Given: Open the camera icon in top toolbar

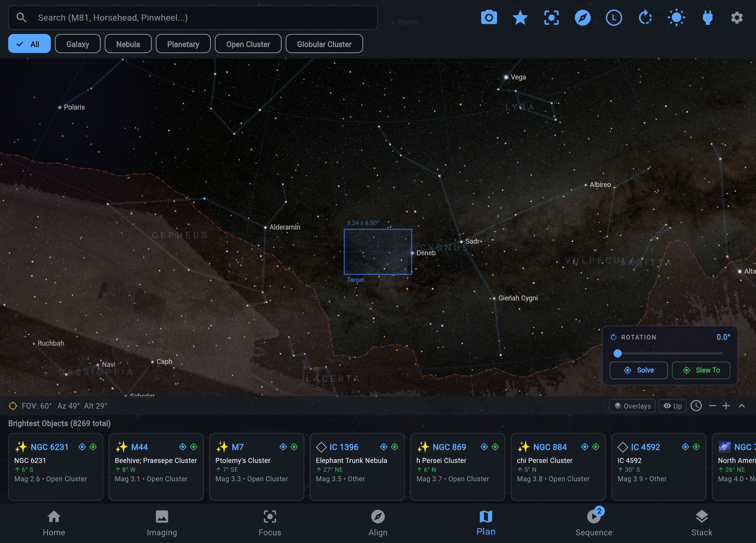Looking at the screenshot, I should (489, 17).
